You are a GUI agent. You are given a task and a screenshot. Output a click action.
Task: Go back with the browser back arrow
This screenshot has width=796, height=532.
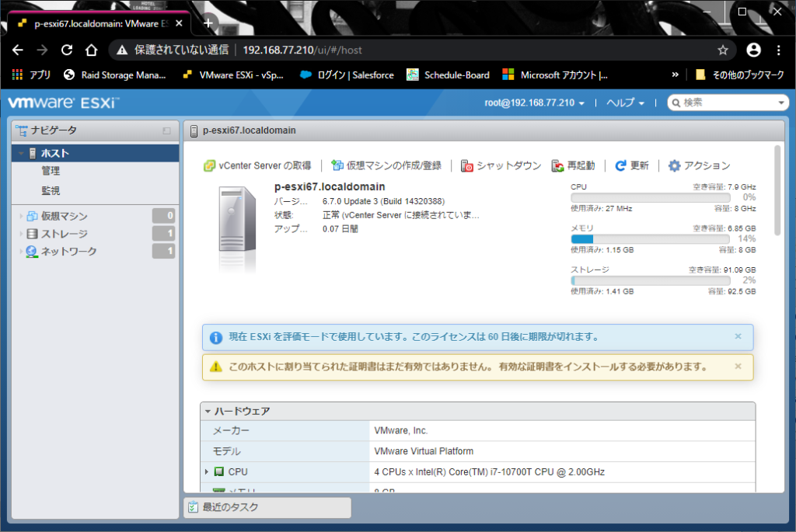point(17,50)
